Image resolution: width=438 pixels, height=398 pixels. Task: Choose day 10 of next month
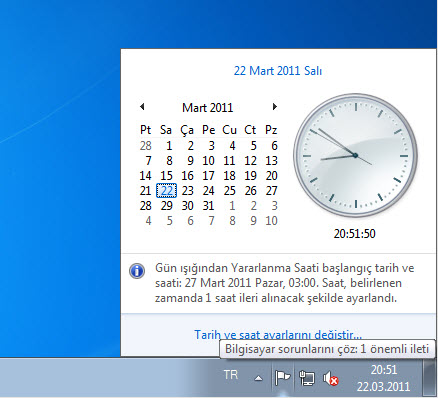[x=271, y=221]
